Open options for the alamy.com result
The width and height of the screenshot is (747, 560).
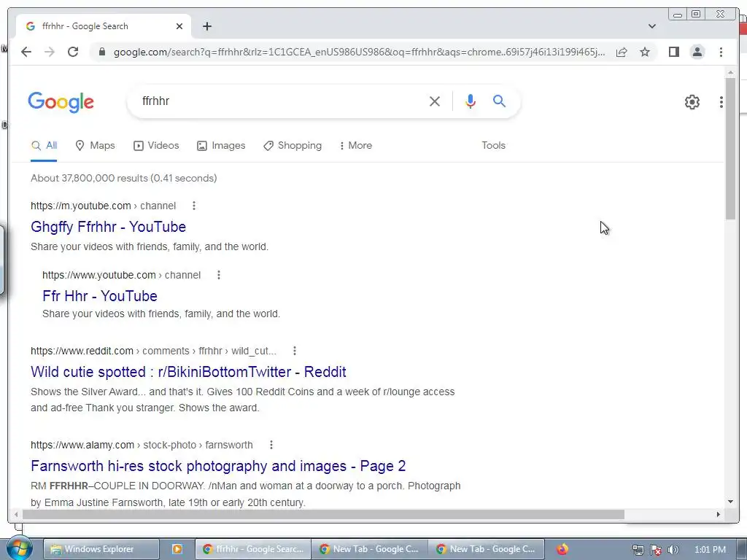271,445
